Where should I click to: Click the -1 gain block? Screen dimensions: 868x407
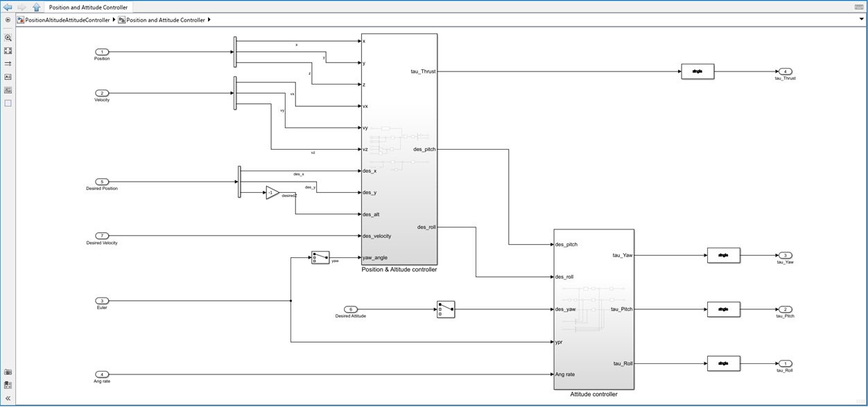pyautogui.click(x=272, y=193)
